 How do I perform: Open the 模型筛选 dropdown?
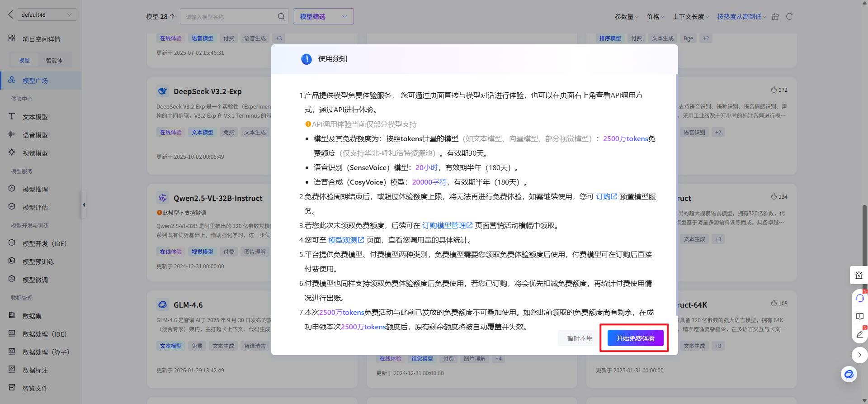point(323,16)
